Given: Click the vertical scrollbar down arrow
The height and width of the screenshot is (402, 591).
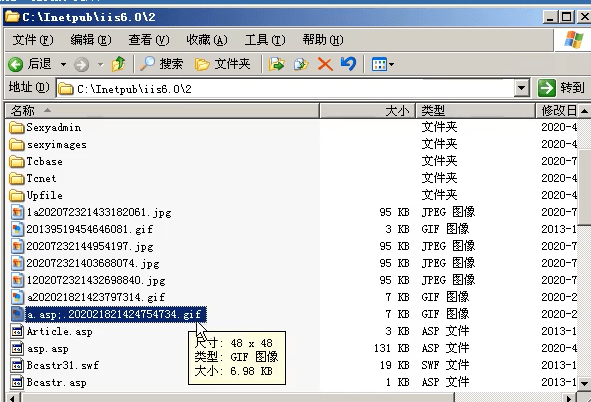Looking at the screenshot, I should pyautogui.click(x=585, y=384).
